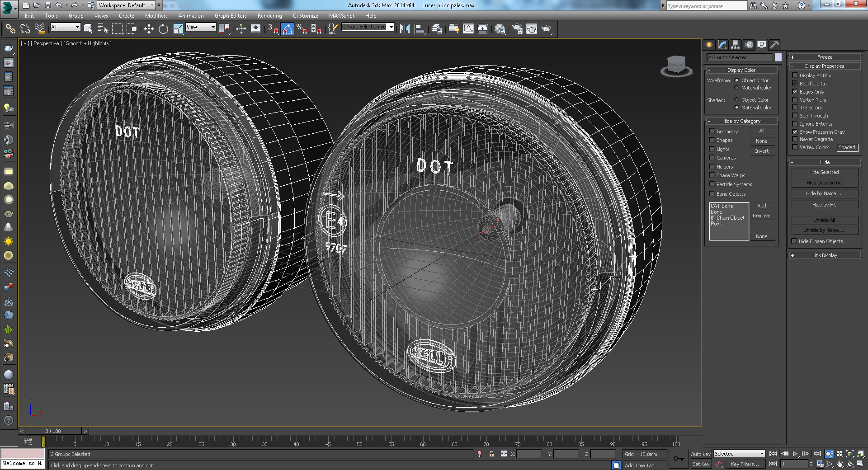
Task: Open the selection filter All dropdown
Action: [x=65, y=27]
